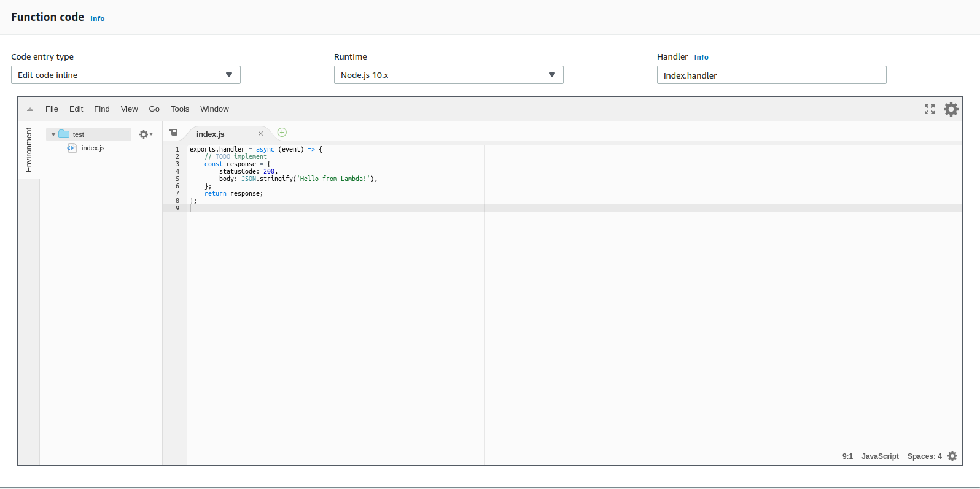Image resolution: width=980 pixels, height=489 pixels.
Task: Open Code entry type dropdown
Action: point(125,75)
